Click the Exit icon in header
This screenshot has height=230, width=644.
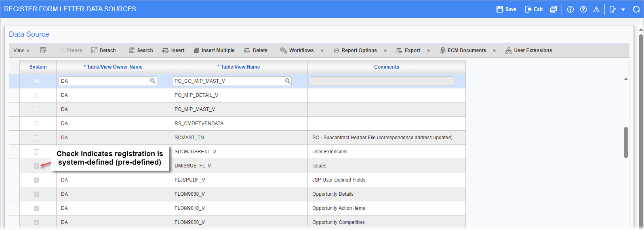[x=528, y=9]
